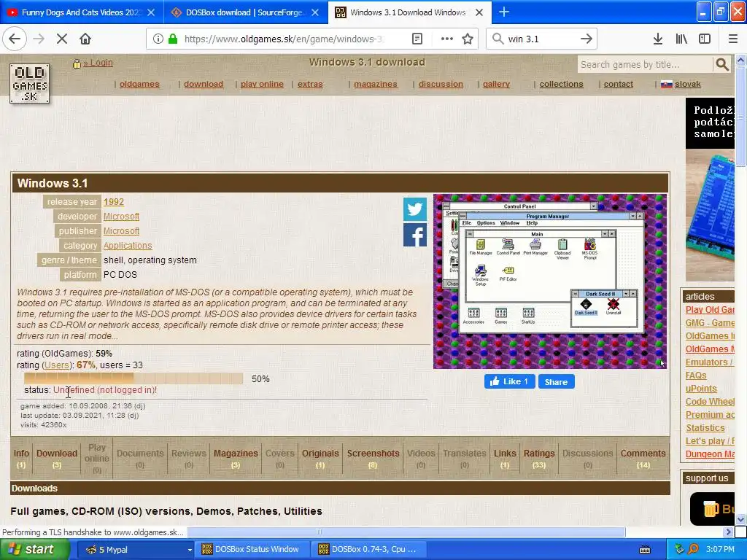
Task: Click the rating progress bar
Action: (x=133, y=378)
